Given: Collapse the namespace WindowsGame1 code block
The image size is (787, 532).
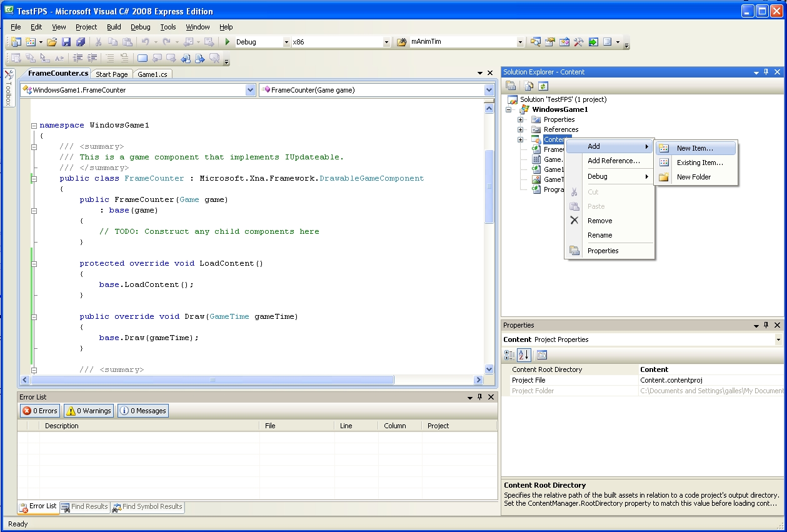Looking at the screenshot, I should (34, 125).
